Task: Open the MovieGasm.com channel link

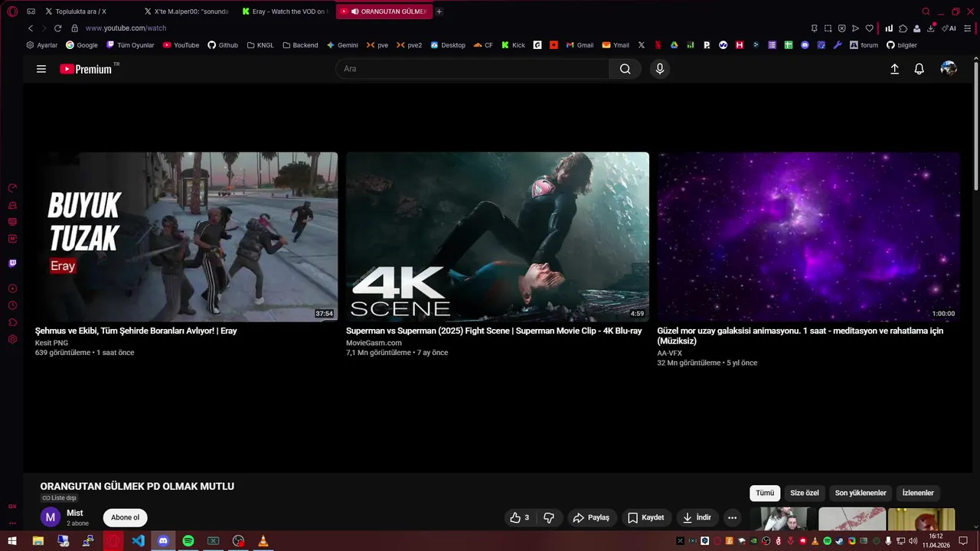Action: pyautogui.click(x=374, y=343)
